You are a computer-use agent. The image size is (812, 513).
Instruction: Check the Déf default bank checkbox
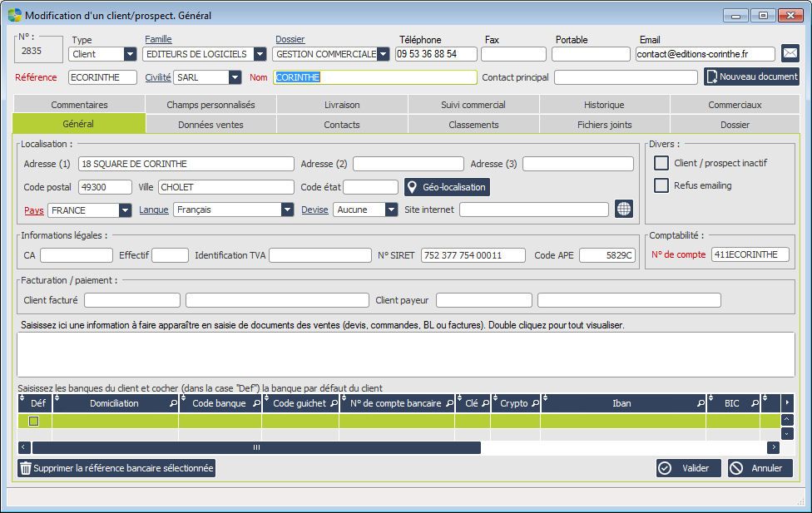point(34,422)
